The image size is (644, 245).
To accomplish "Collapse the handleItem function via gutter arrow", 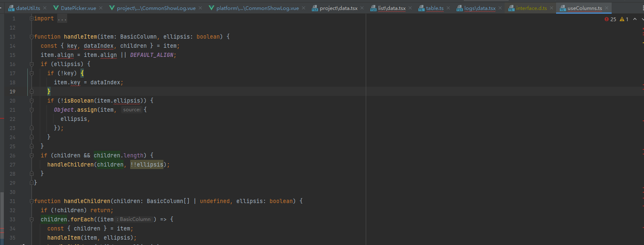I will coord(31,37).
